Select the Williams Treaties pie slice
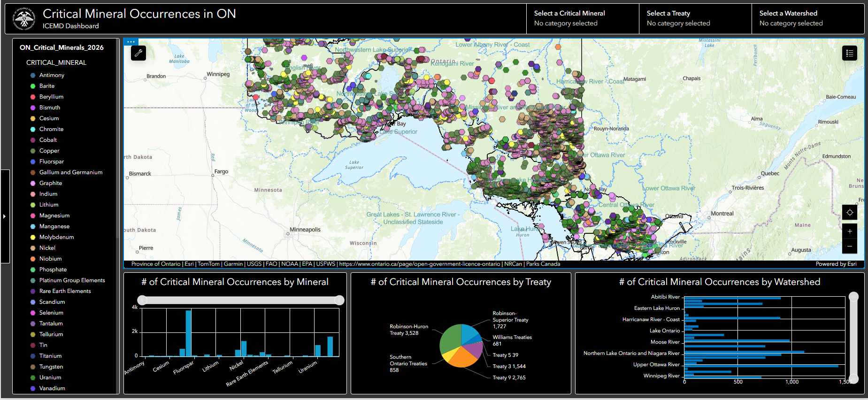The image size is (868, 400). click(x=476, y=339)
